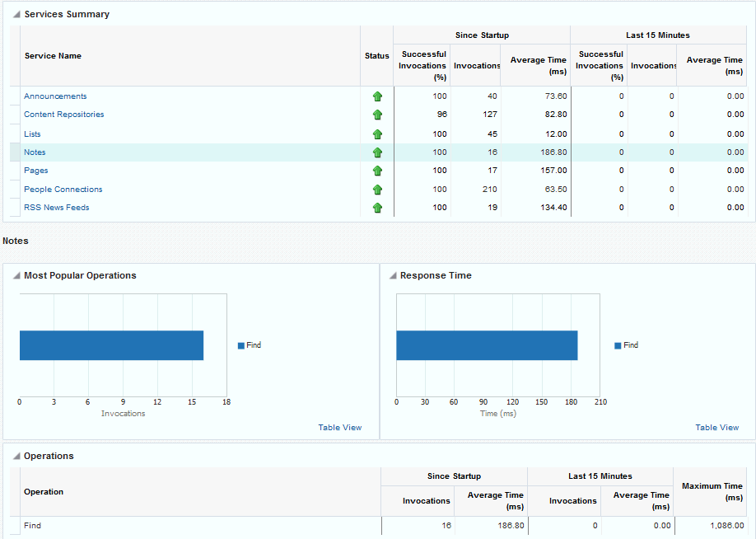756x539 pixels.
Task: Click the RSS News Feeds status arrow
Action: pos(377,208)
